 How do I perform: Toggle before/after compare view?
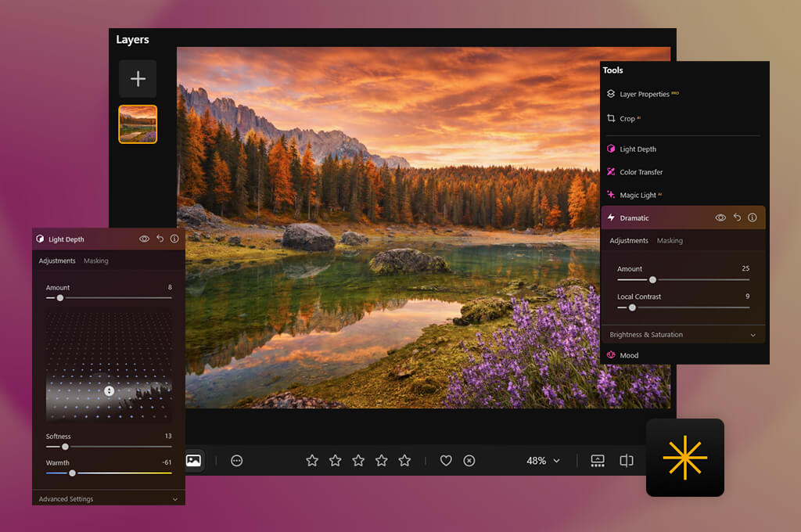pyautogui.click(x=627, y=461)
